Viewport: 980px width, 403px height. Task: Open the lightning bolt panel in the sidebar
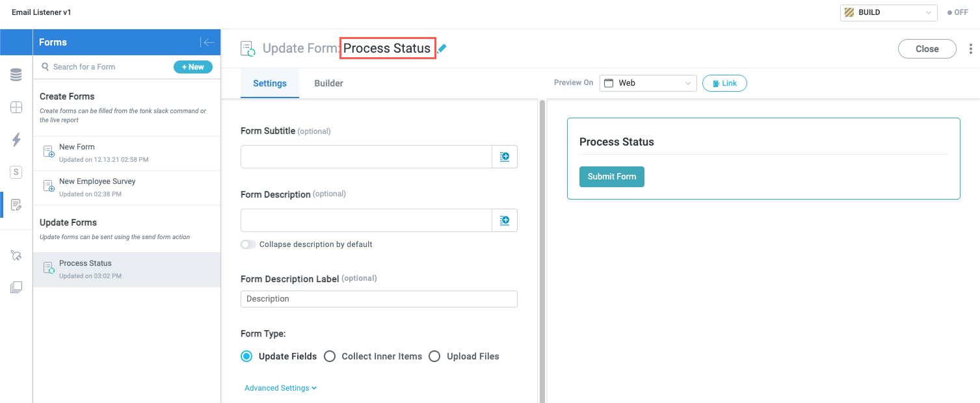pos(16,139)
